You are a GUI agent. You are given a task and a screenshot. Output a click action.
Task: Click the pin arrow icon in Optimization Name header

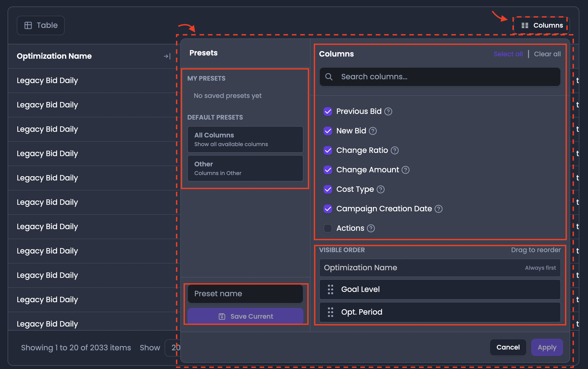167,56
